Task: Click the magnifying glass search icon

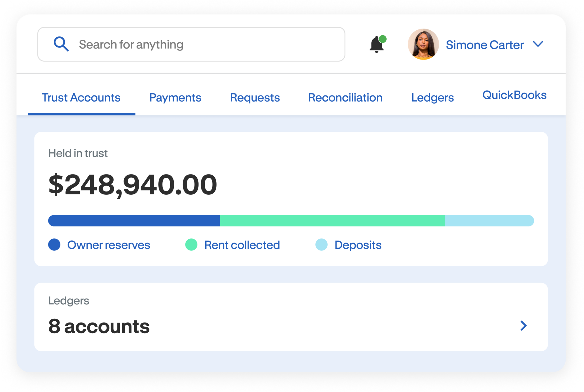Action: [x=61, y=44]
